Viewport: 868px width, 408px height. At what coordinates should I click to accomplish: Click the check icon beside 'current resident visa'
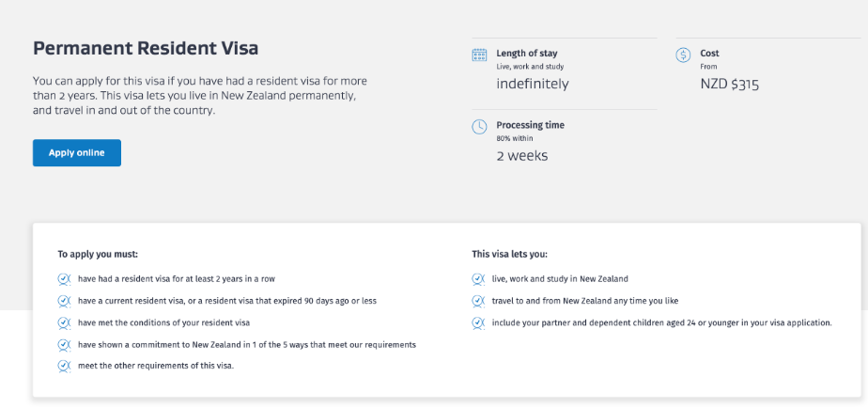64,301
